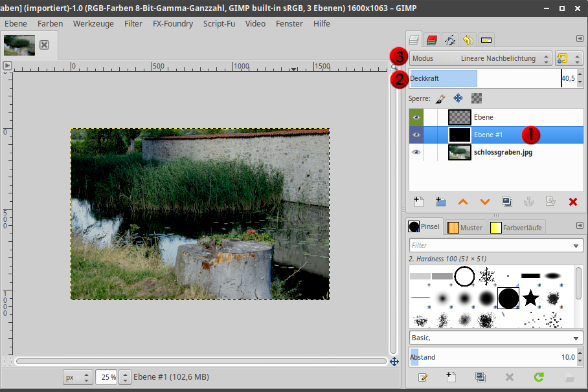The width and height of the screenshot is (588, 392).
Task: Toggle alpha channel lock checkerboard icon
Action: pyautogui.click(x=477, y=98)
